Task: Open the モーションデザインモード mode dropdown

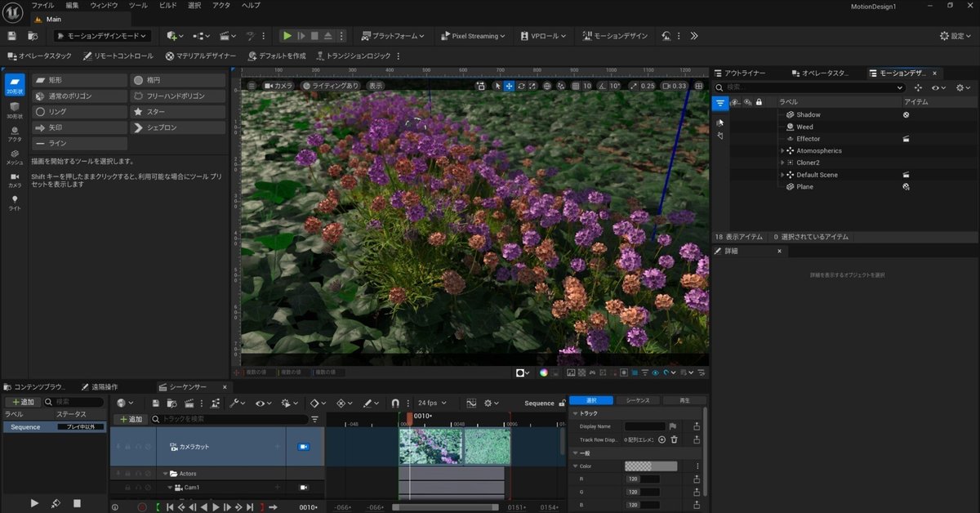Action: tap(102, 36)
